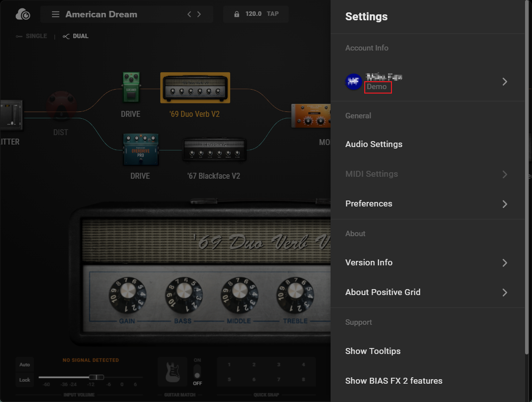Screen dimensions: 532x402
Task: Expand account info chevron
Action: (x=504, y=82)
